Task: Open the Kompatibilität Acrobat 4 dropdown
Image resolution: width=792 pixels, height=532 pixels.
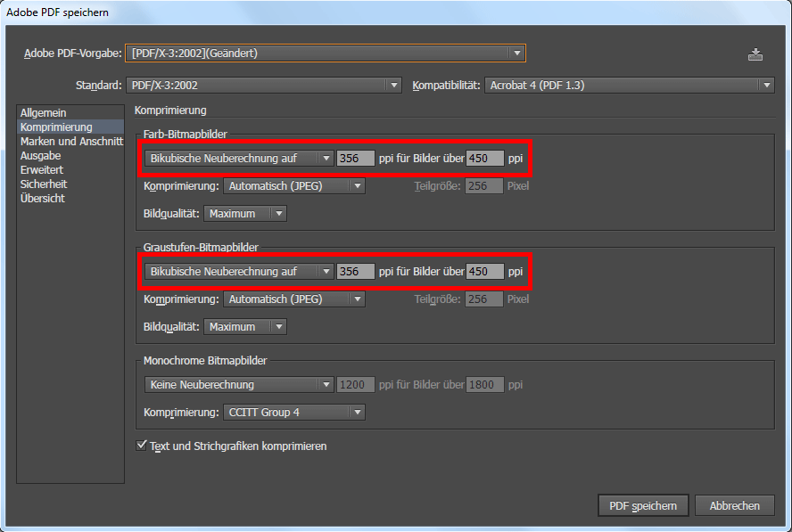Action: [629, 86]
